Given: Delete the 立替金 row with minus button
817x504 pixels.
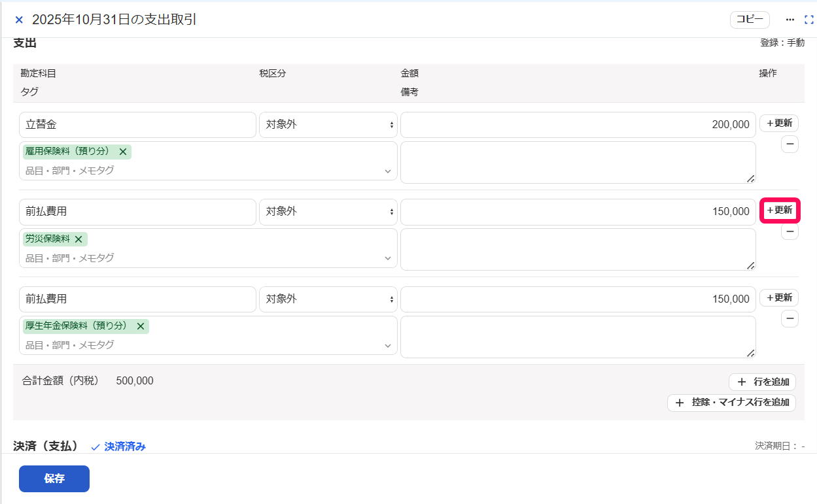Looking at the screenshot, I should pos(790,144).
